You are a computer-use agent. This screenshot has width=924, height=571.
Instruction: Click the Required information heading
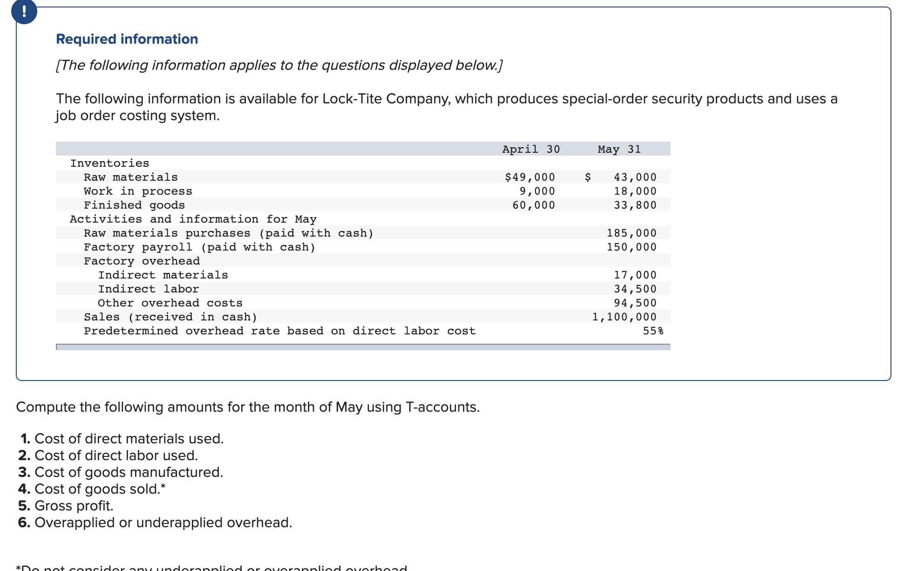point(127,39)
